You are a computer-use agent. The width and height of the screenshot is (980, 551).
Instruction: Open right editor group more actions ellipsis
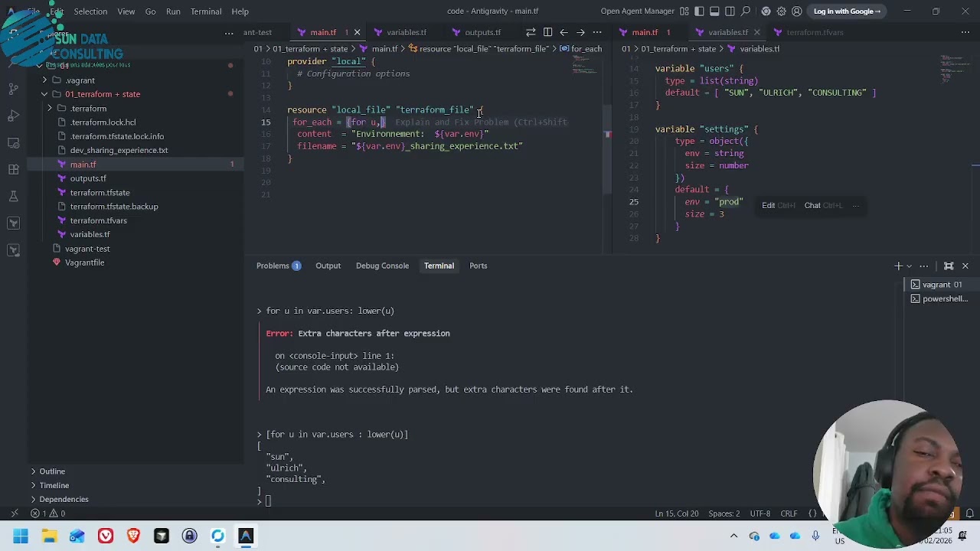pyautogui.click(x=966, y=33)
